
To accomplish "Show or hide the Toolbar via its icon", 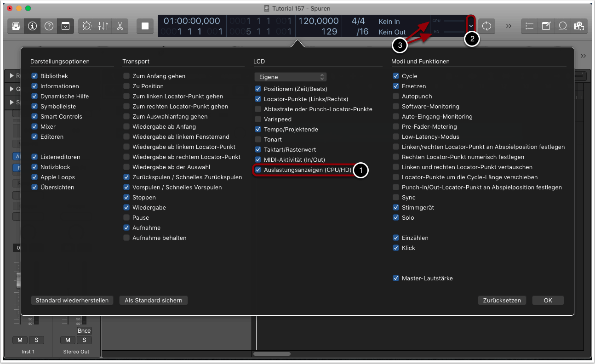I will click(x=65, y=26).
